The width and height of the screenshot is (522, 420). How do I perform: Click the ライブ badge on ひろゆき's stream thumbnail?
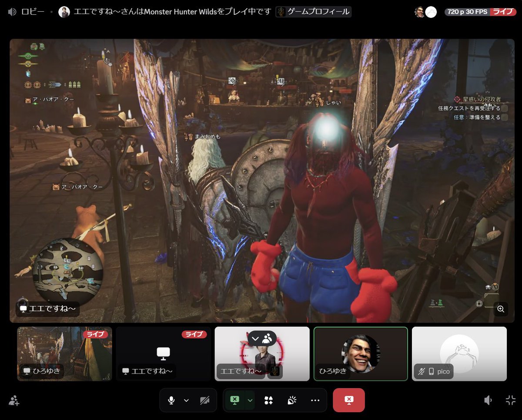click(x=96, y=334)
